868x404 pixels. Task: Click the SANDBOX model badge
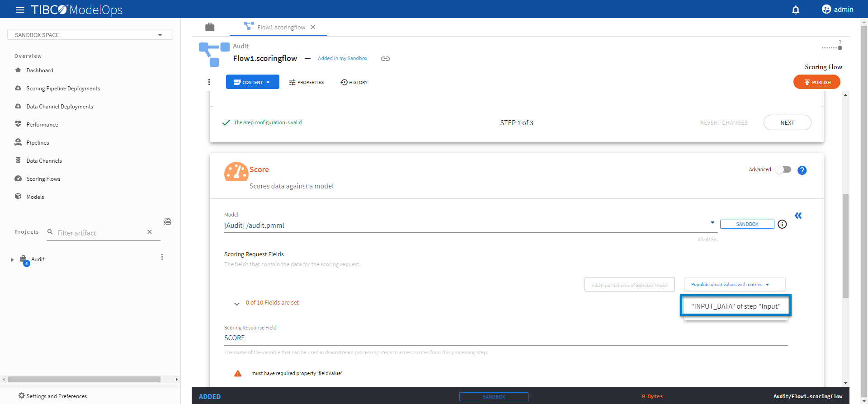(747, 224)
